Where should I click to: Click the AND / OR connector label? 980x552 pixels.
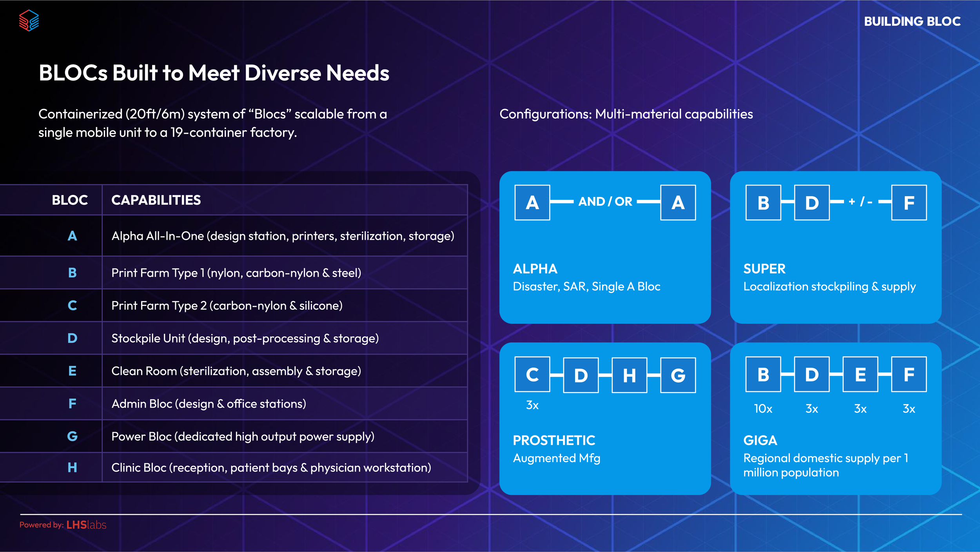coord(605,202)
